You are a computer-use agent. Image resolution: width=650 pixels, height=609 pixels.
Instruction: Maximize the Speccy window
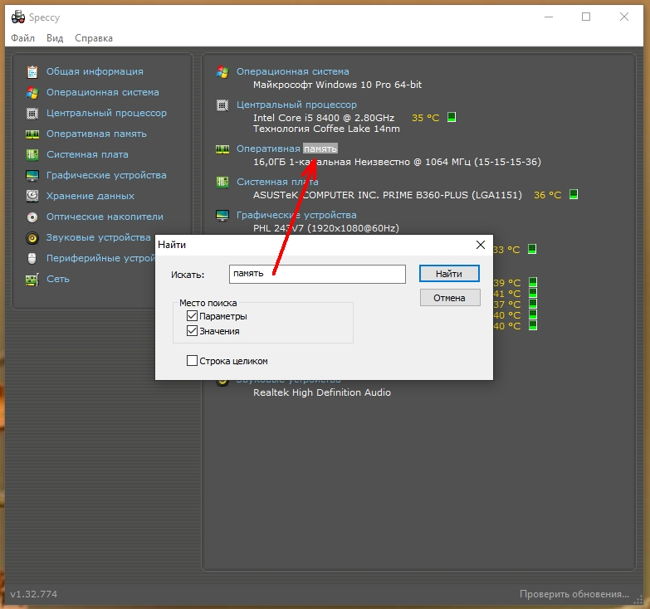586,17
